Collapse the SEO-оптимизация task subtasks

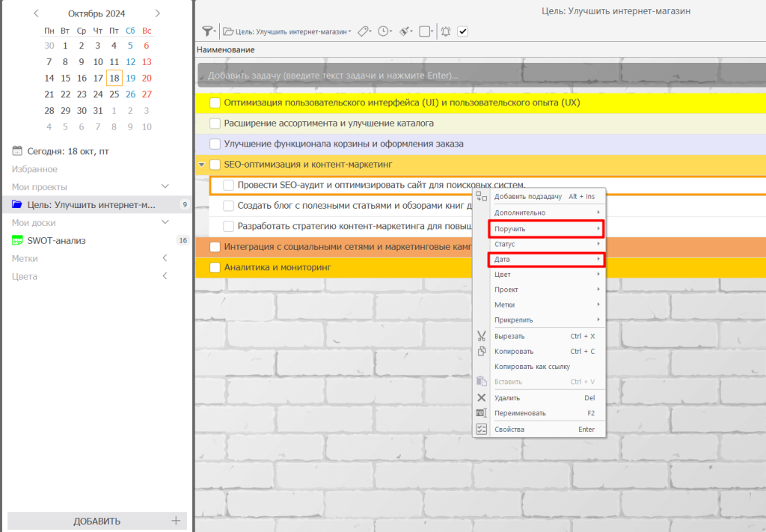[x=201, y=165]
